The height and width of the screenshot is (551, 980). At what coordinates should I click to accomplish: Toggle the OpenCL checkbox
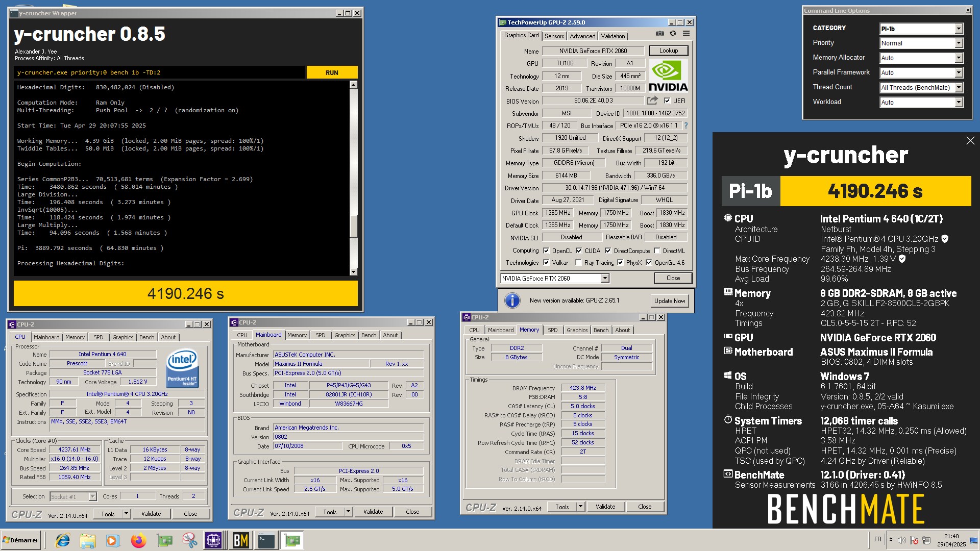coord(546,251)
